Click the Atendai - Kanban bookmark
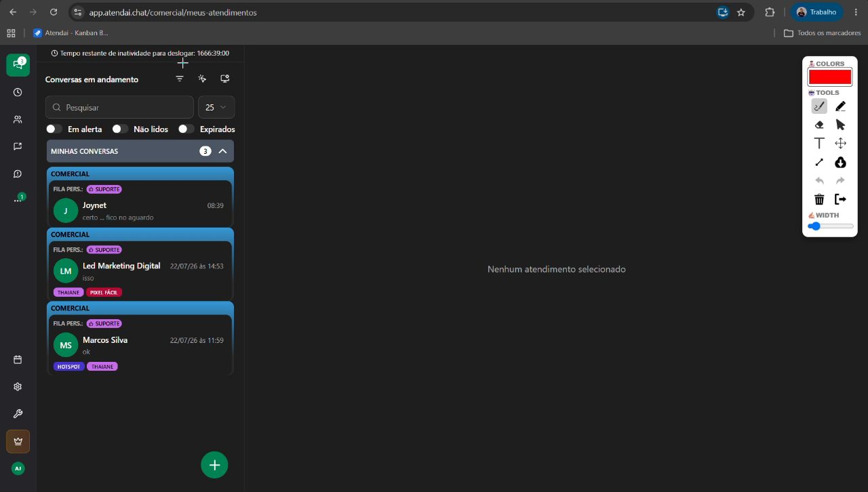Screen dimensions: 868x492 pos(71,33)
